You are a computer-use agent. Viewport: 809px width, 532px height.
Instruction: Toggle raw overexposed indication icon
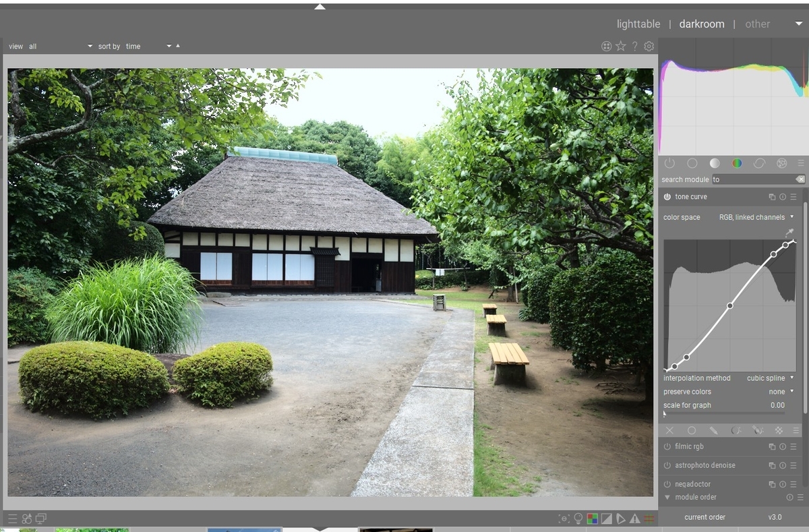pos(593,519)
